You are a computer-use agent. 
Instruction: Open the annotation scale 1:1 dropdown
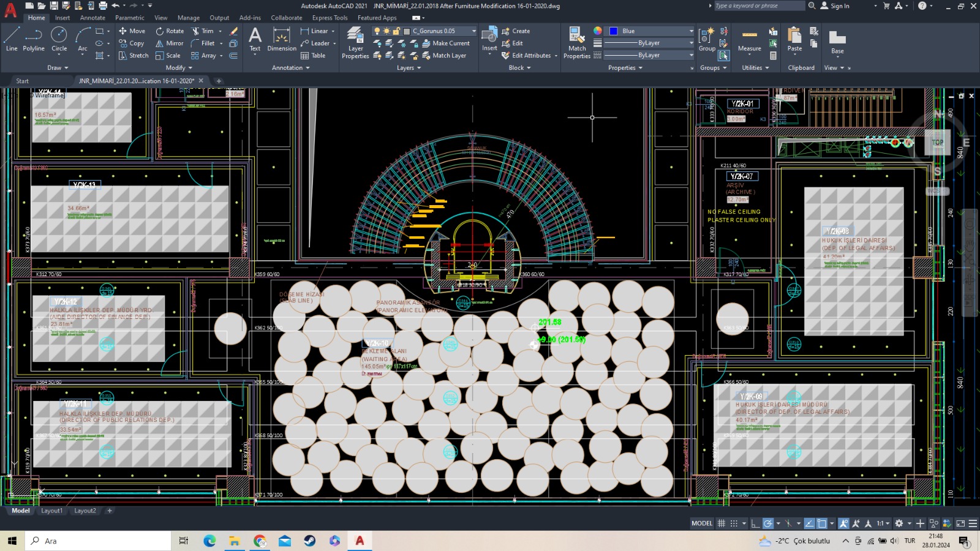883,523
